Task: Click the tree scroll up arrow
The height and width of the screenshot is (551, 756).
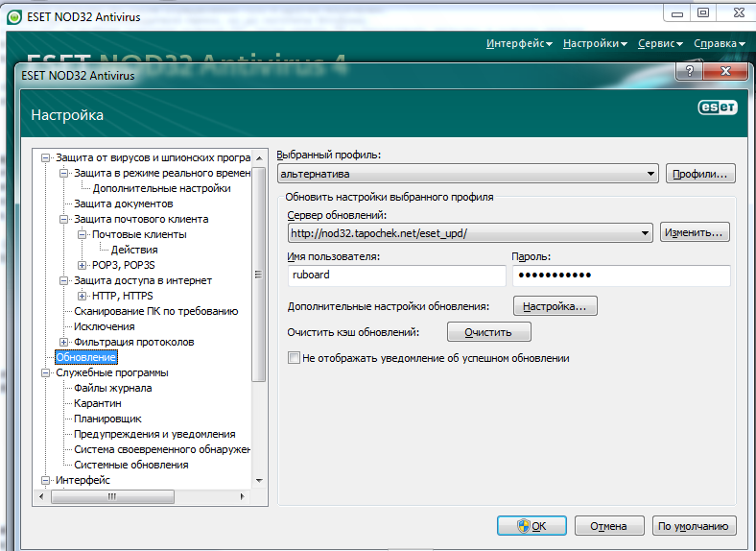Action: click(x=259, y=158)
